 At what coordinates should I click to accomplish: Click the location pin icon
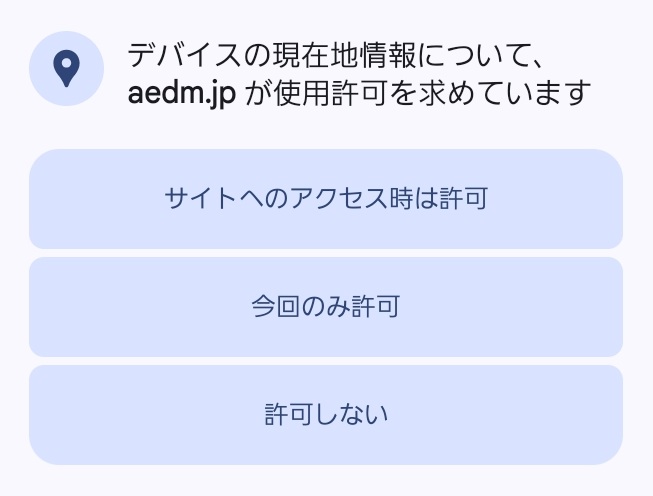tap(66, 69)
